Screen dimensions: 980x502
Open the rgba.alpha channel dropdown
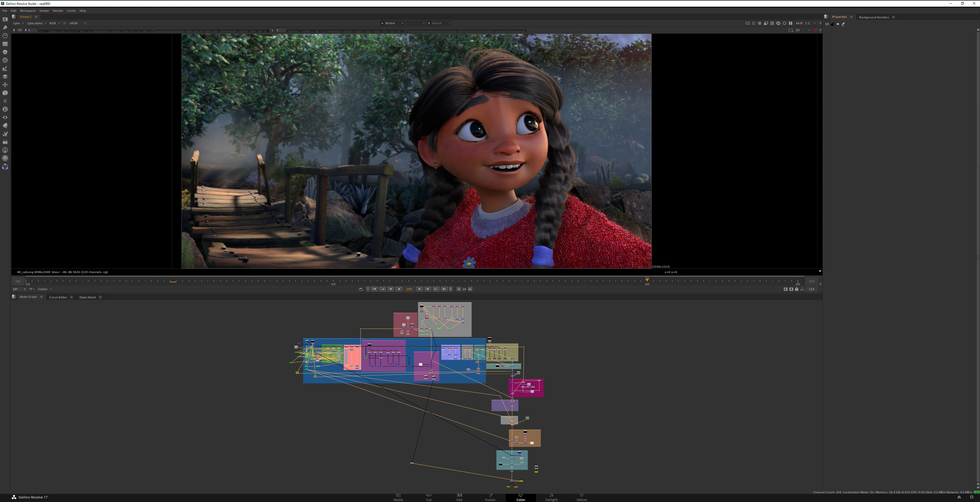click(37, 23)
